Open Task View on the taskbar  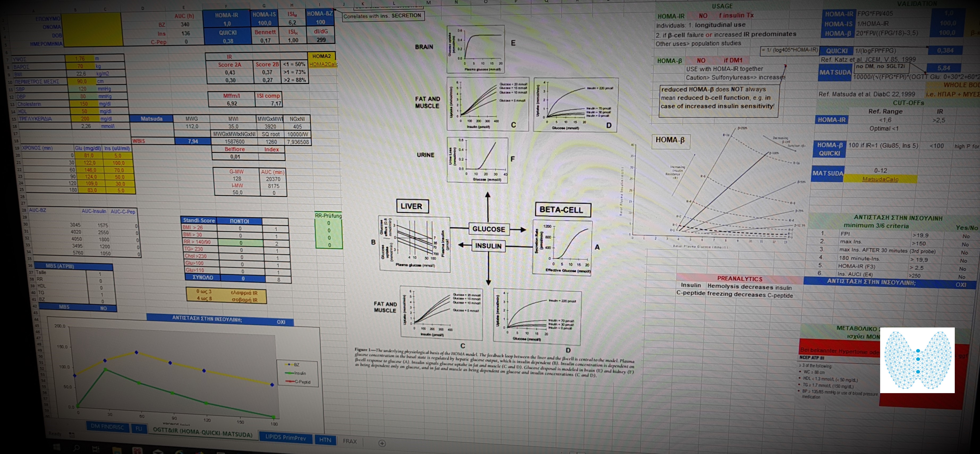pos(96,449)
